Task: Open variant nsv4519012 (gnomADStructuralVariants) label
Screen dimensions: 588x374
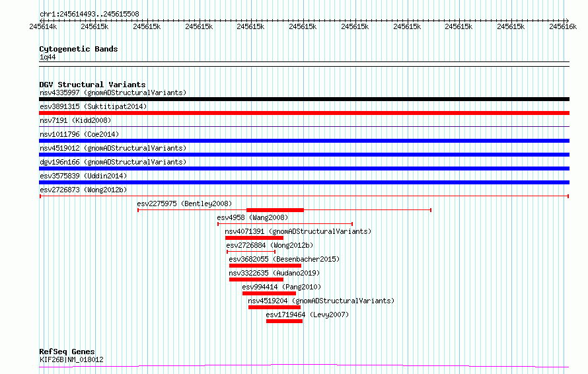Action: tap(113, 148)
